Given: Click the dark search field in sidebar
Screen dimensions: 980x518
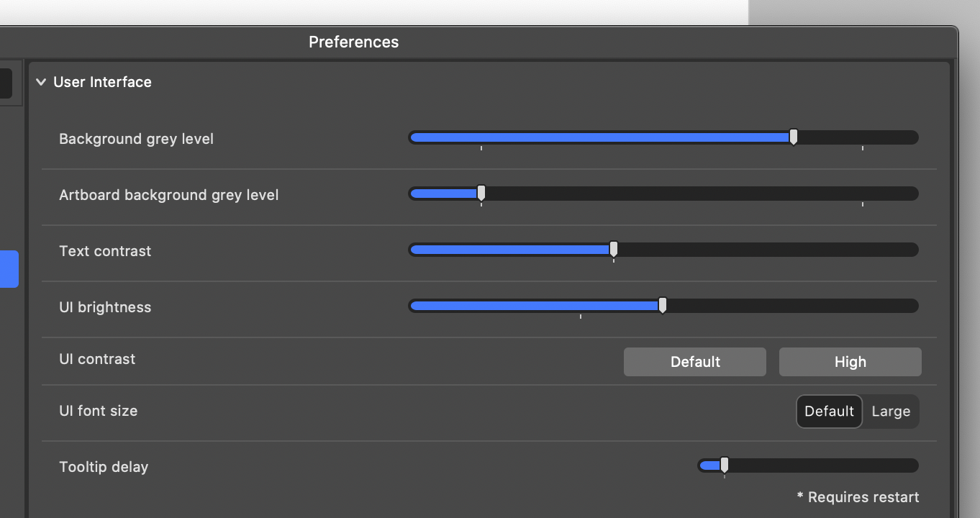Looking at the screenshot, I should 6,83.
